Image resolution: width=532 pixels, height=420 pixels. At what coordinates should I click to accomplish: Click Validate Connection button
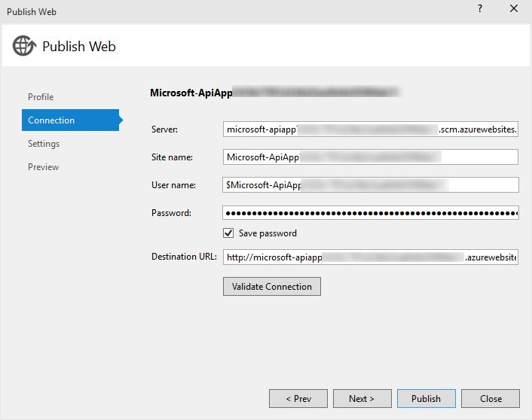click(x=272, y=287)
